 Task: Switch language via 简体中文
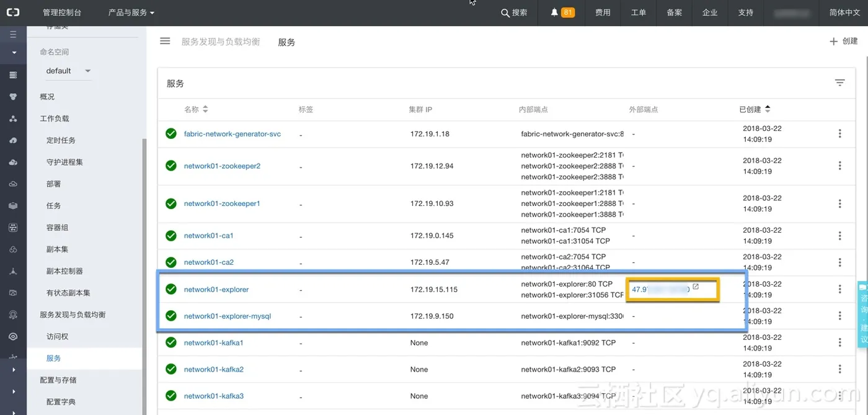pyautogui.click(x=844, y=12)
